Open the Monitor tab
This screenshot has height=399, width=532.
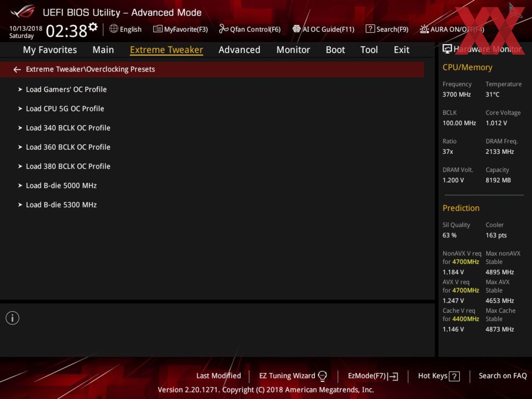click(x=293, y=50)
